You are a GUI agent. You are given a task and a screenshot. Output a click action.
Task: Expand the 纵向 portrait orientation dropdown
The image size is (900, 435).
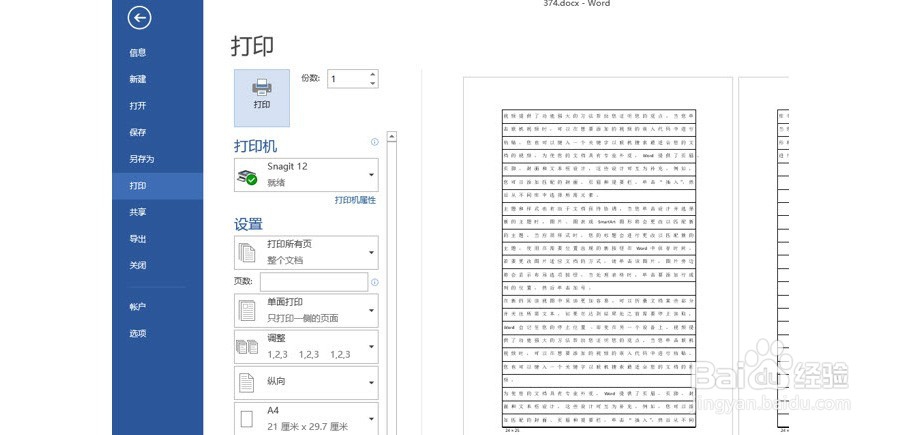coord(306,383)
